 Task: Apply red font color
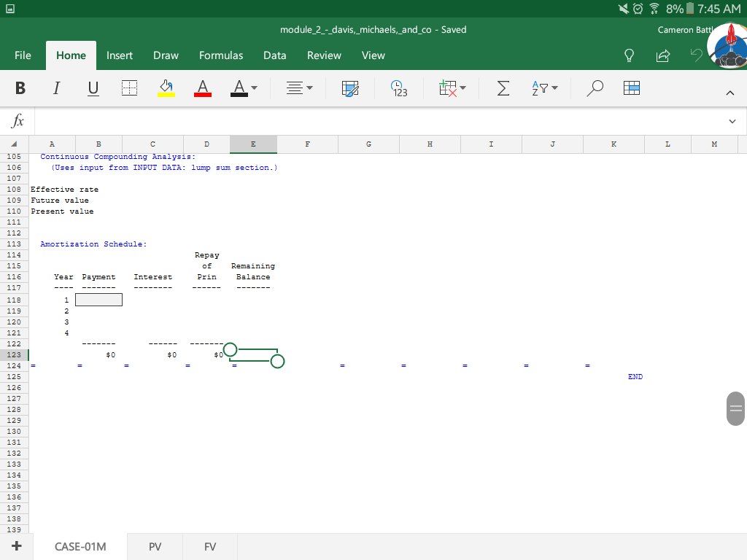coord(203,88)
